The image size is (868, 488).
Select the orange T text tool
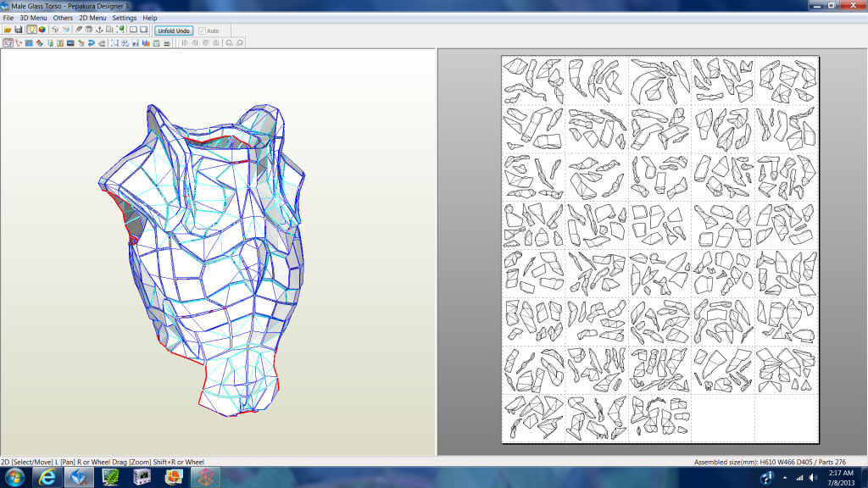[x=60, y=42]
